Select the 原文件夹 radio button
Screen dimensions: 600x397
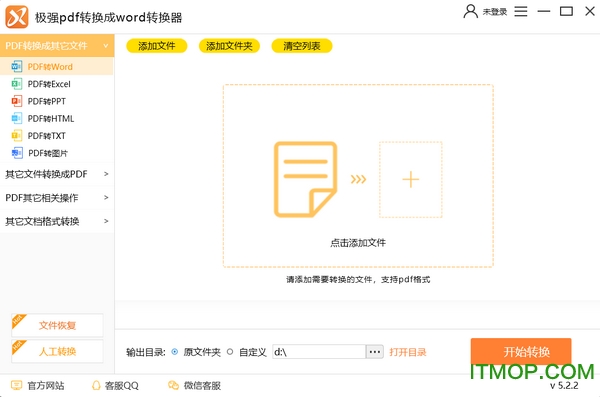(x=174, y=351)
